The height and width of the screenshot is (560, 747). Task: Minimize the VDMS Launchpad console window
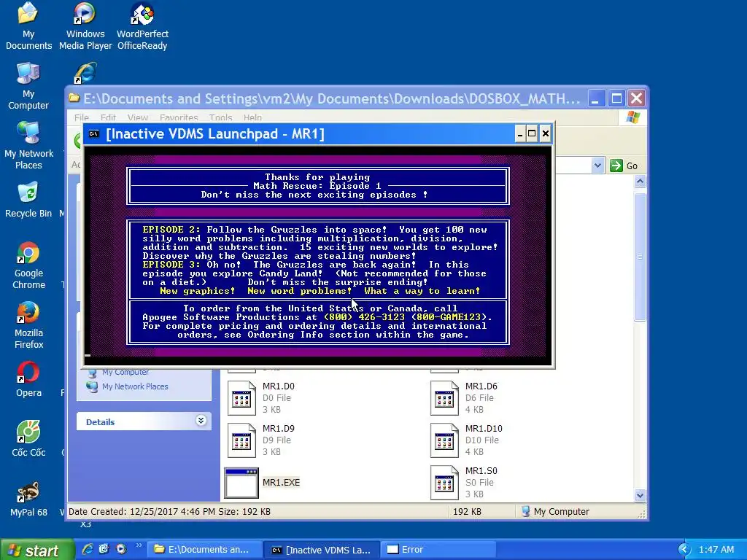click(519, 134)
